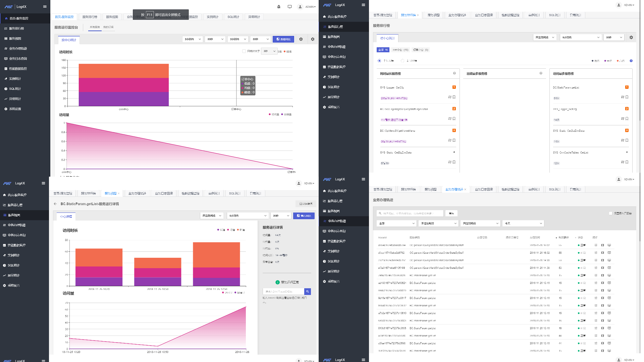The width and height of the screenshot is (644, 362).
Task: Click blue 全部 16 filter chip
Action: pyautogui.click(x=383, y=50)
